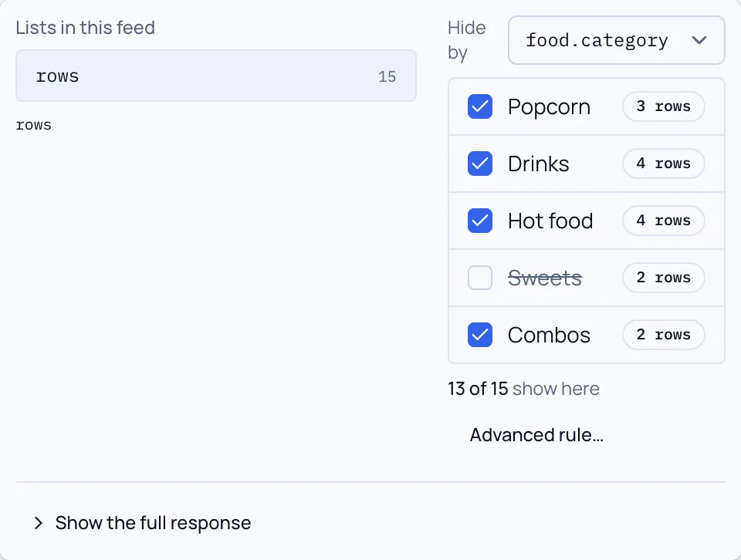Click the Drinks 4 rows badge
Image resolution: width=741 pixels, height=560 pixels.
(x=664, y=164)
